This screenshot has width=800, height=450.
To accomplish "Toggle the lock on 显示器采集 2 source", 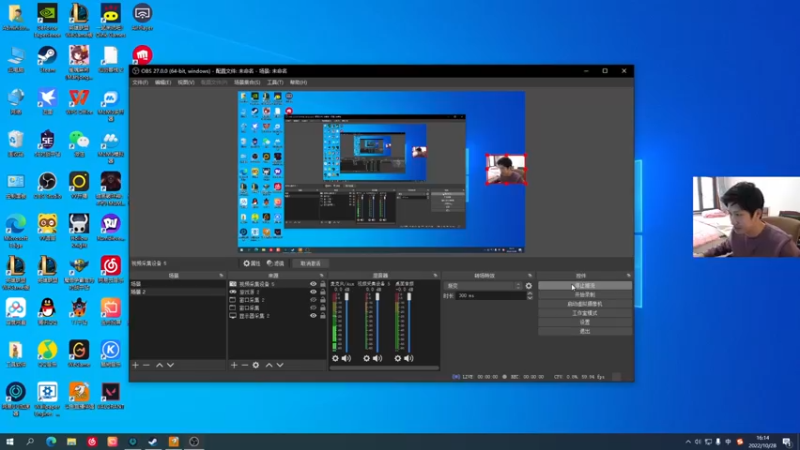I will [x=323, y=315].
